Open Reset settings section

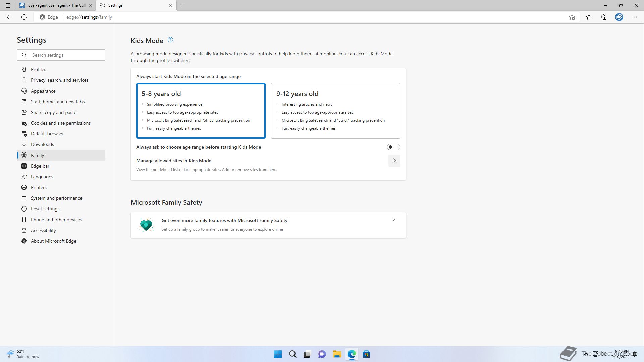click(x=61, y=209)
